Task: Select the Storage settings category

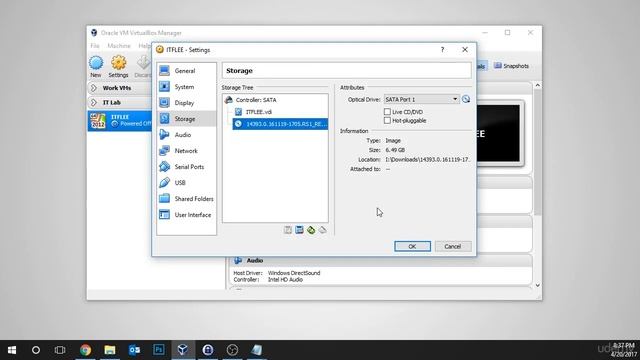Action: [x=186, y=119]
